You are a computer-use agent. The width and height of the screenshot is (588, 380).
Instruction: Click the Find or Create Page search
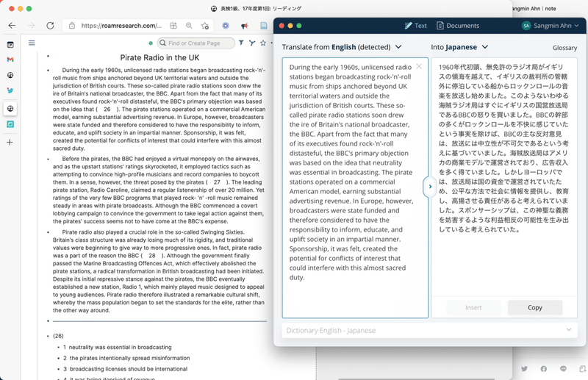click(196, 43)
